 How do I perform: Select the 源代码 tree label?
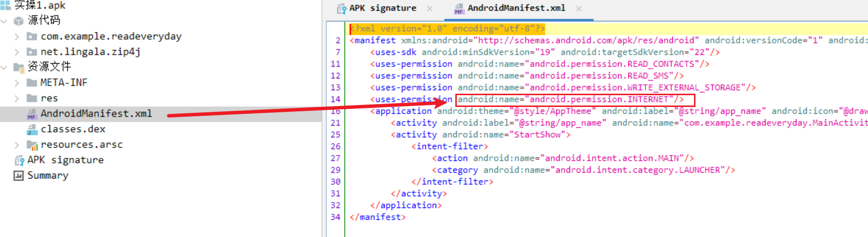(x=44, y=21)
